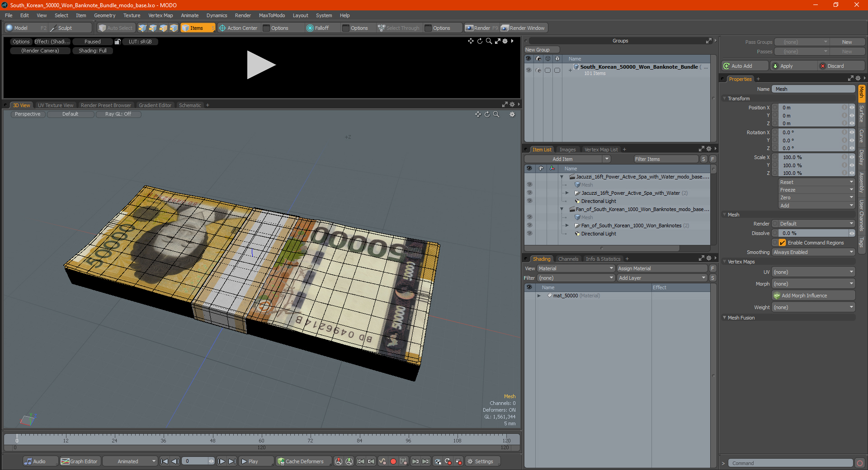Click the Apply button
Viewport: 868px width, 470px height.
pos(793,66)
